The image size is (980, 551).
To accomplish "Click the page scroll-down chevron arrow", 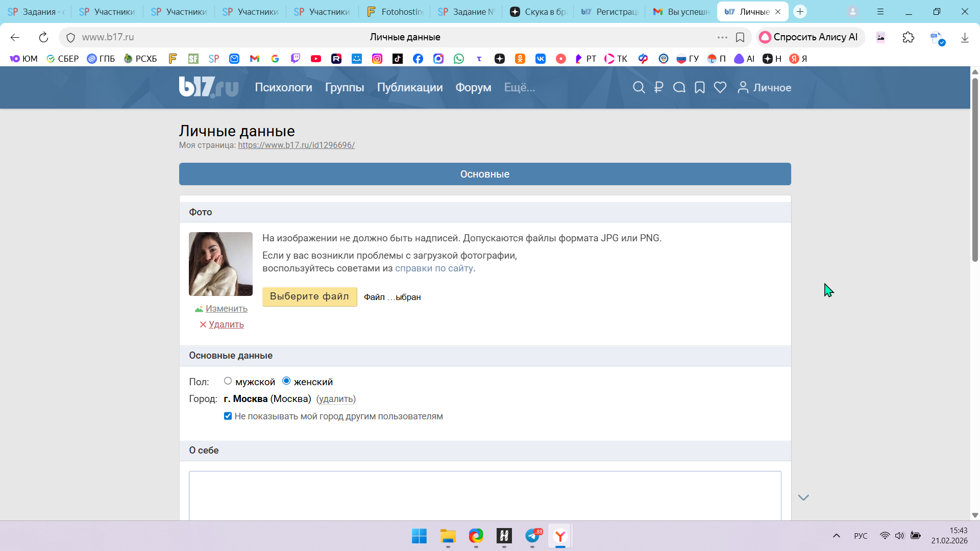I will pyautogui.click(x=803, y=497).
